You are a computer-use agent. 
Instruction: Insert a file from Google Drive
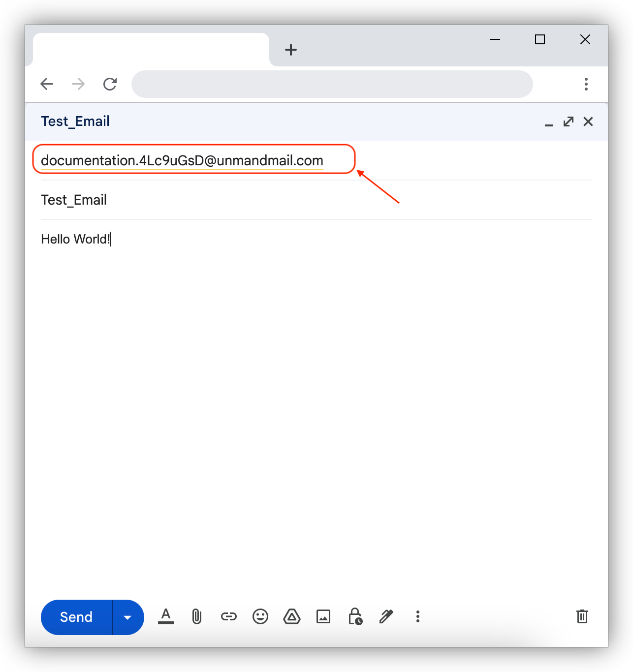[291, 617]
